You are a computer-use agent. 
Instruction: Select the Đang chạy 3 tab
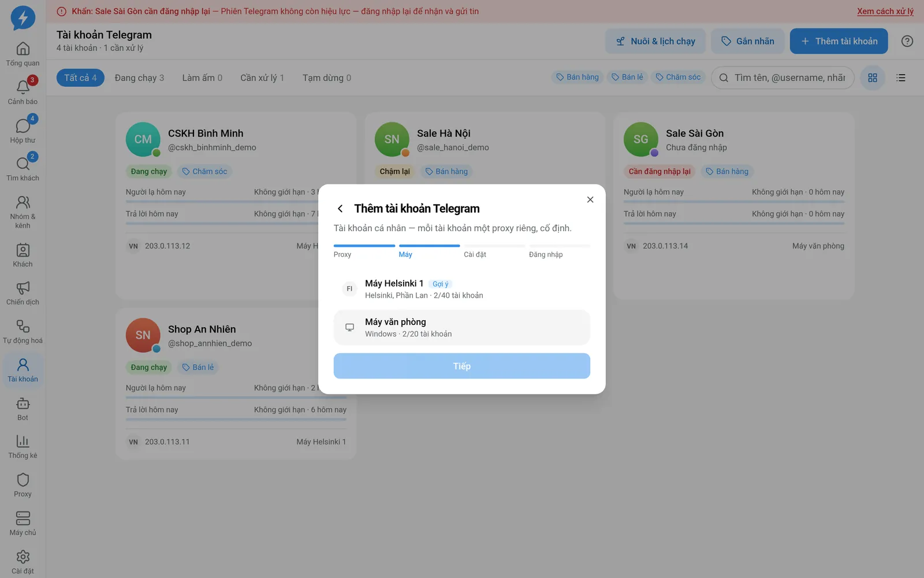coord(139,77)
